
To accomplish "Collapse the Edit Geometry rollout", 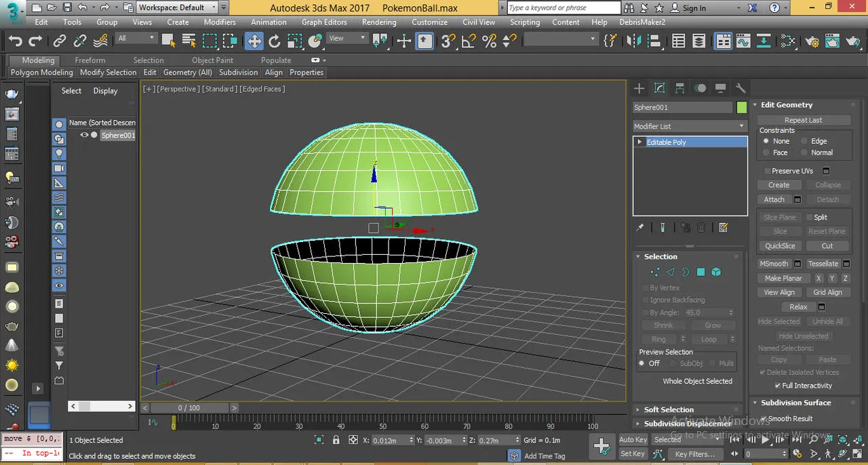I will click(x=755, y=105).
